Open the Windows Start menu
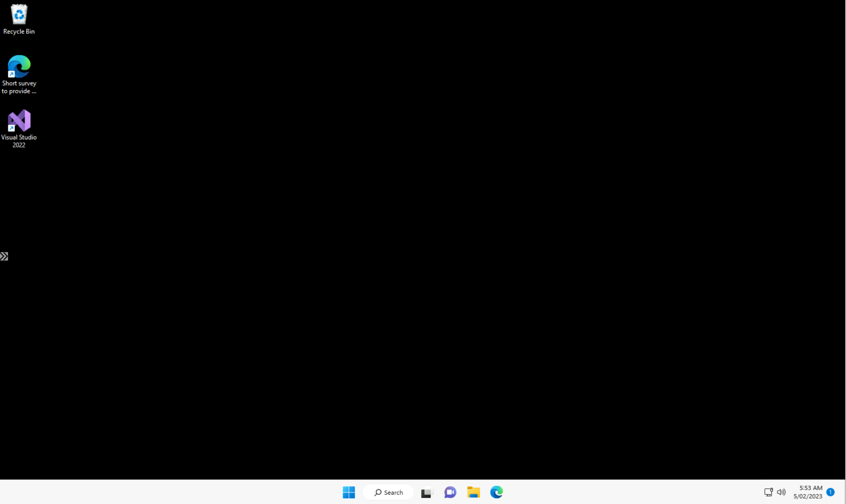Screen dimensions: 846x504 349,492
